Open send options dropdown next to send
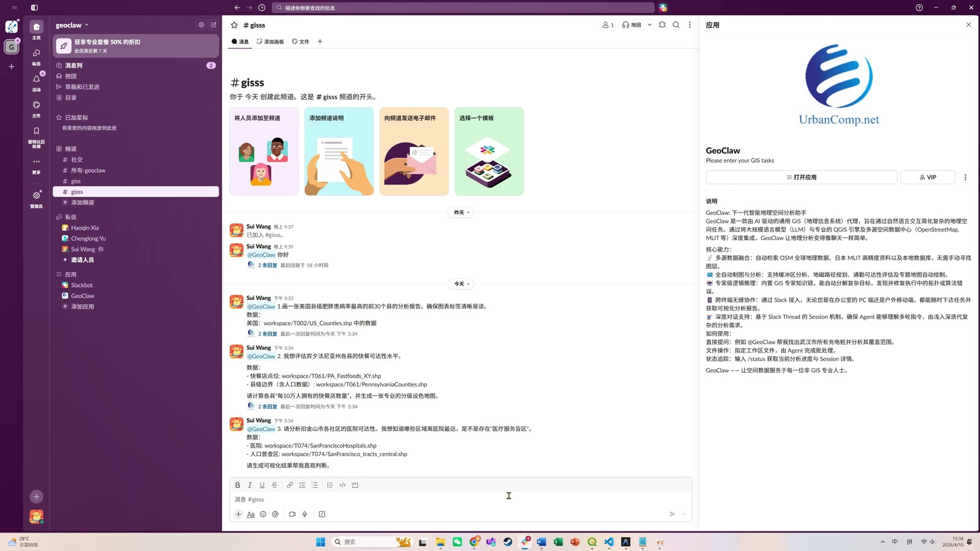The width and height of the screenshot is (980, 551). [x=684, y=514]
